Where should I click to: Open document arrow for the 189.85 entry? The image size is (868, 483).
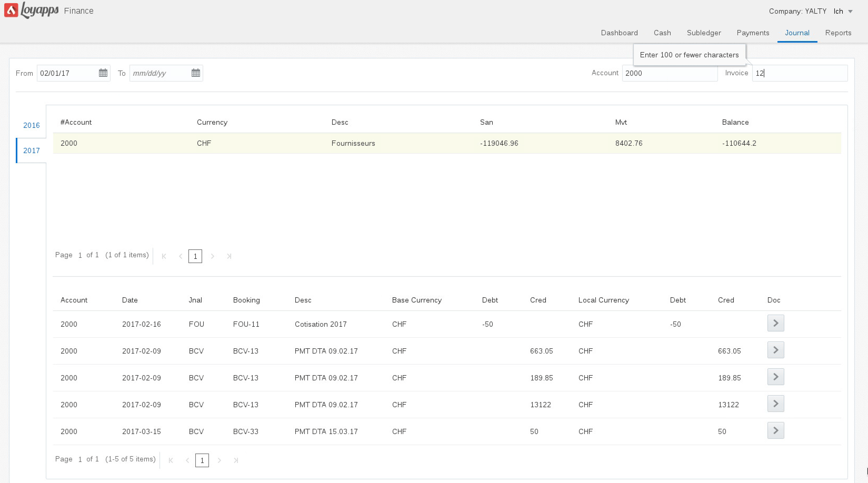[775, 377]
